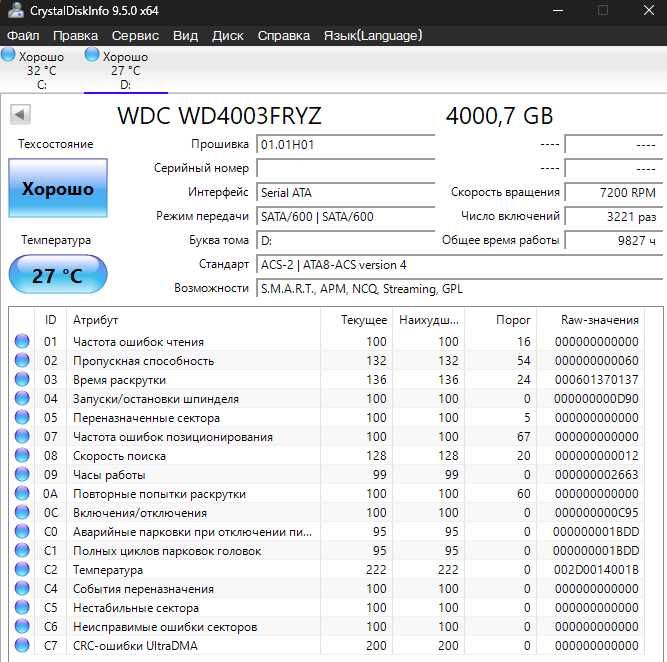Image resolution: width=667 pixels, height=662 pixels.
Task: Select the CRC-ошибки UltraDMA attribute text
Action: (x=135, y=645)
